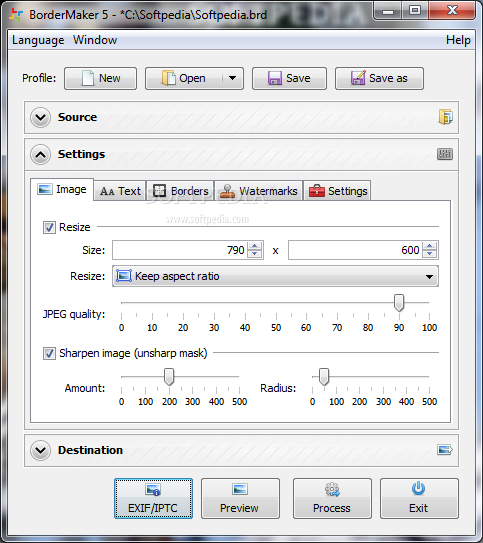Decrease height with the down spinner arrow
Image resolution: width=483 pixels, height=543 pixels.
(x=430, y=254)
